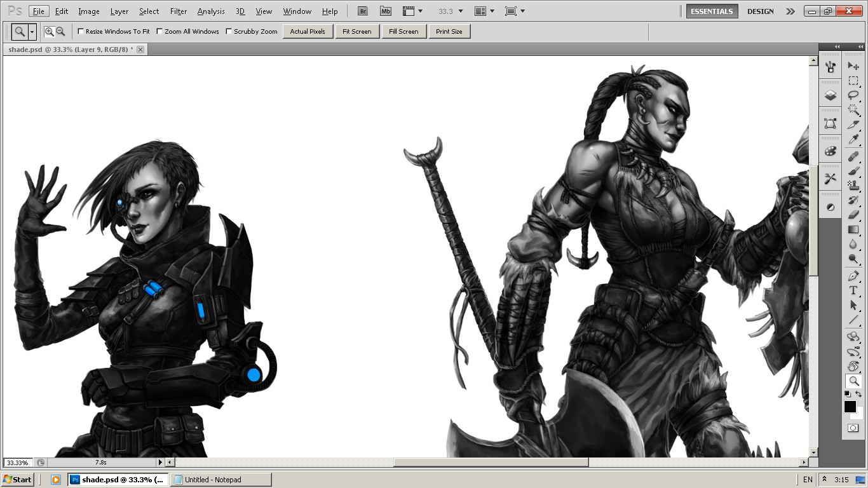Select the Zoom tool in tools panel
Viewport: 868px width, 488px height.
click(x=853, y=381)
